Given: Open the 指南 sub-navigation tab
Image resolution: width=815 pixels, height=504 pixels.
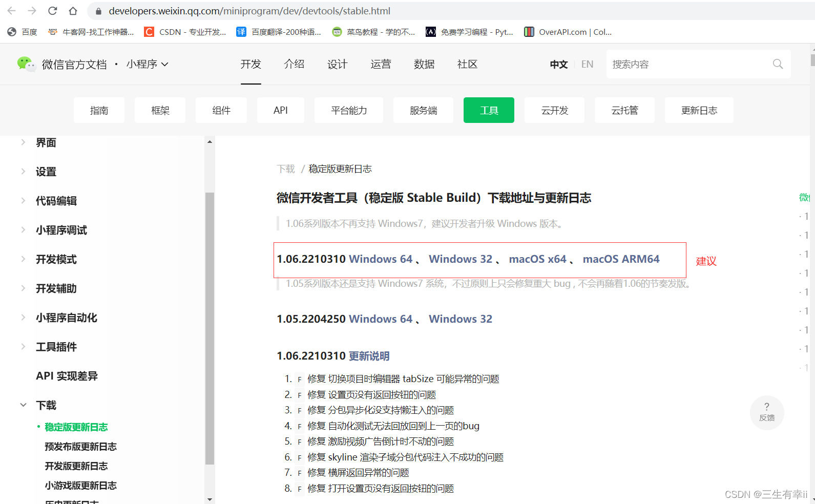Looking at the screenshot, I should click(99, 110).
